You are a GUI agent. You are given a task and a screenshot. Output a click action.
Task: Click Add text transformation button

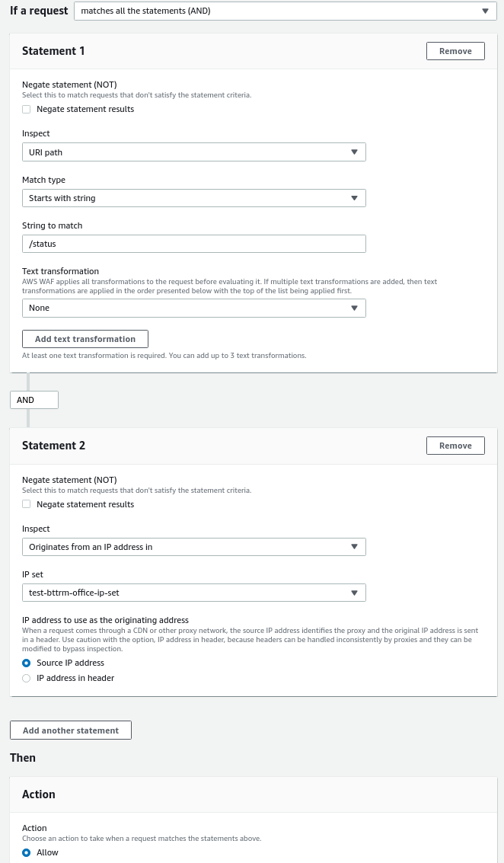[x=85, y=339]
